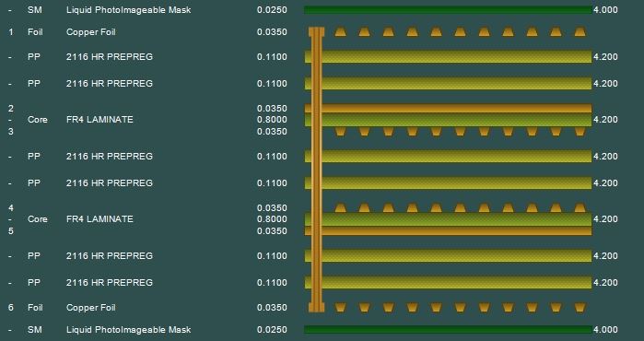This screenshot has height=341, width=644.
Task: Select the solid copper plane bar of layer 2
Action: [x=448, y=109]
